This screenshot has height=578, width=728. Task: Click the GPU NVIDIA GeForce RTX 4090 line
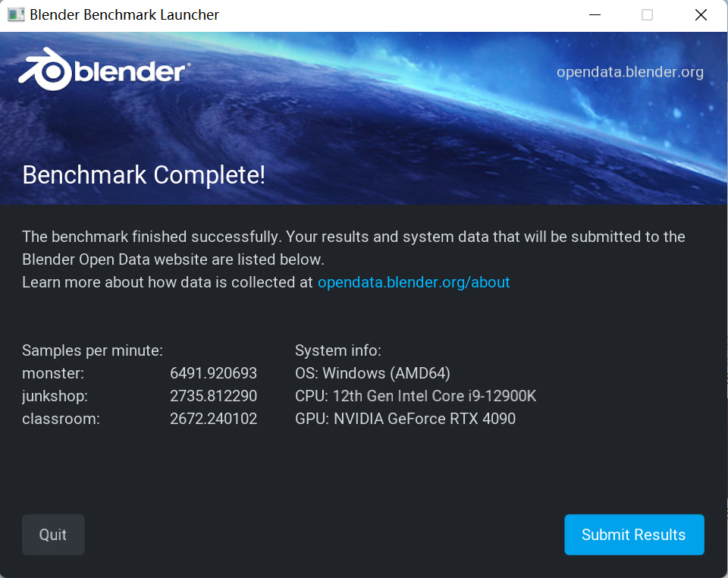point(405,419)
